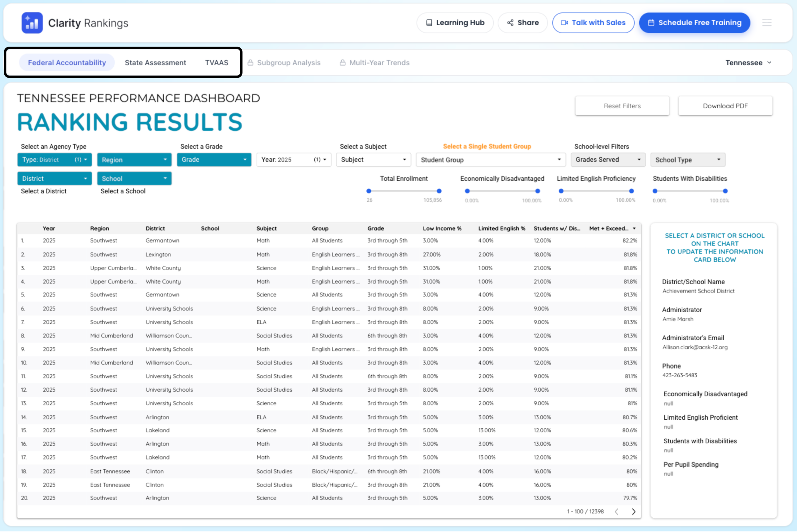Expand the Grades Served dropdown
This screenshot has height=532, width=797.
click(608, 159)
